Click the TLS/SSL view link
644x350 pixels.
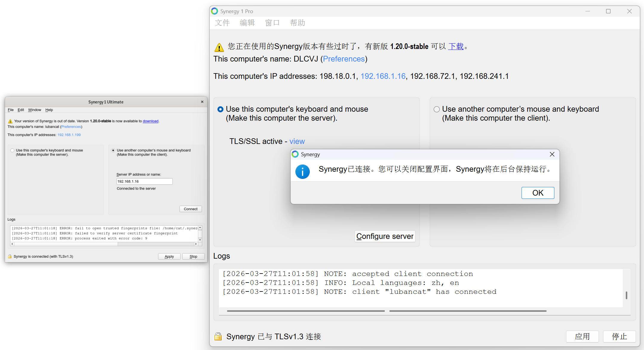pyautogui.click(x=297, y=141)
